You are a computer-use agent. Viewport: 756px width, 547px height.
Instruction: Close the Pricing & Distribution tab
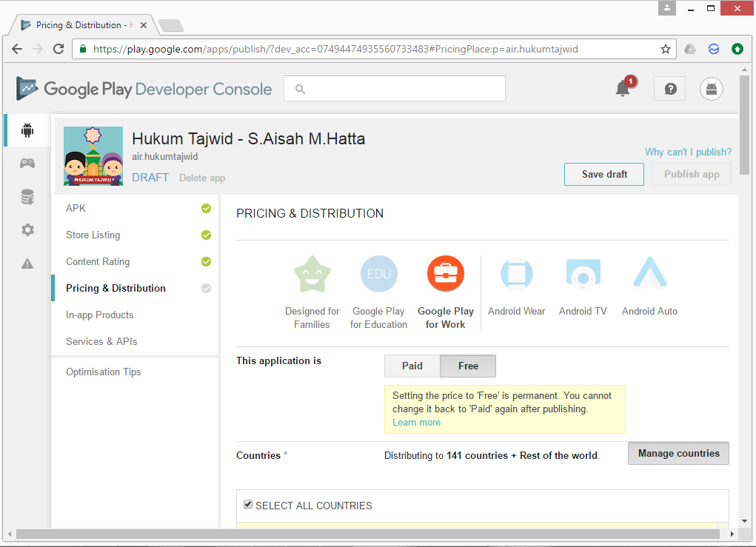(x=144, y=25)
